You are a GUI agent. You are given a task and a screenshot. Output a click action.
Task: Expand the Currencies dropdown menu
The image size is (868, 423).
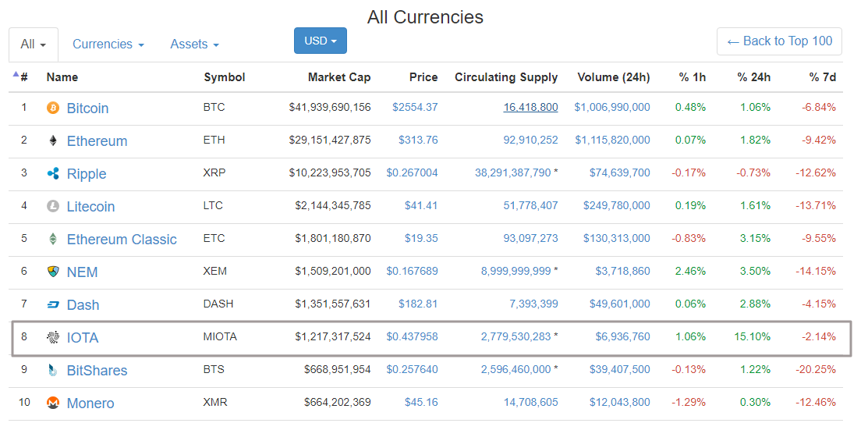pos(108,44)
